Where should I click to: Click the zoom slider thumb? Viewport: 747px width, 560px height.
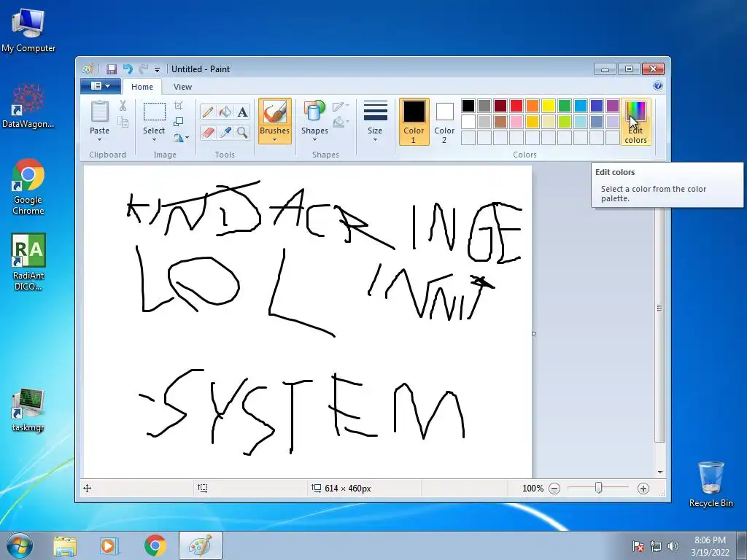599,488
